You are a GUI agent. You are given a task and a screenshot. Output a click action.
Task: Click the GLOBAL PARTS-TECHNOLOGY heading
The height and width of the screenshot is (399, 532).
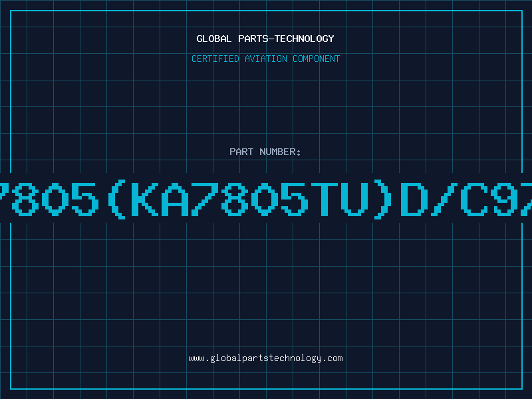click(265, 39)
